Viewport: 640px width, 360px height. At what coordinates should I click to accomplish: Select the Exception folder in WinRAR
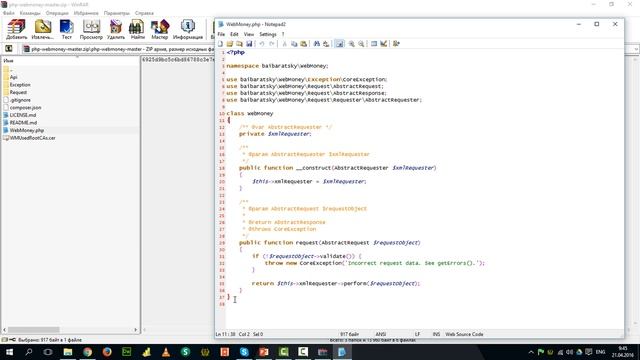click(x=20, y=85)
